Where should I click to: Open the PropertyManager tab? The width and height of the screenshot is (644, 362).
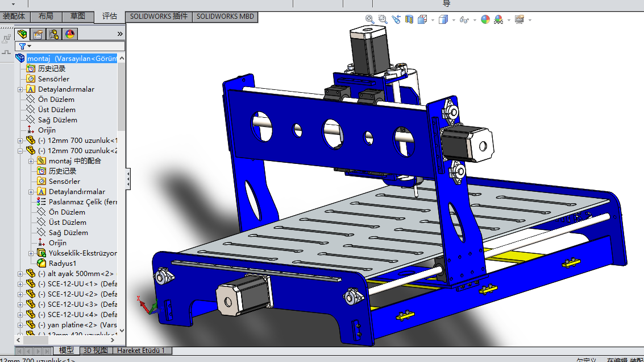click(38, 34)
